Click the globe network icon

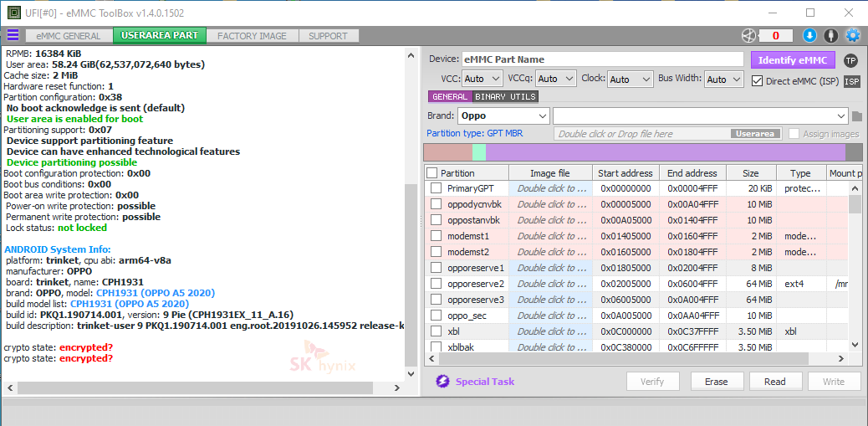click(748, 36)
